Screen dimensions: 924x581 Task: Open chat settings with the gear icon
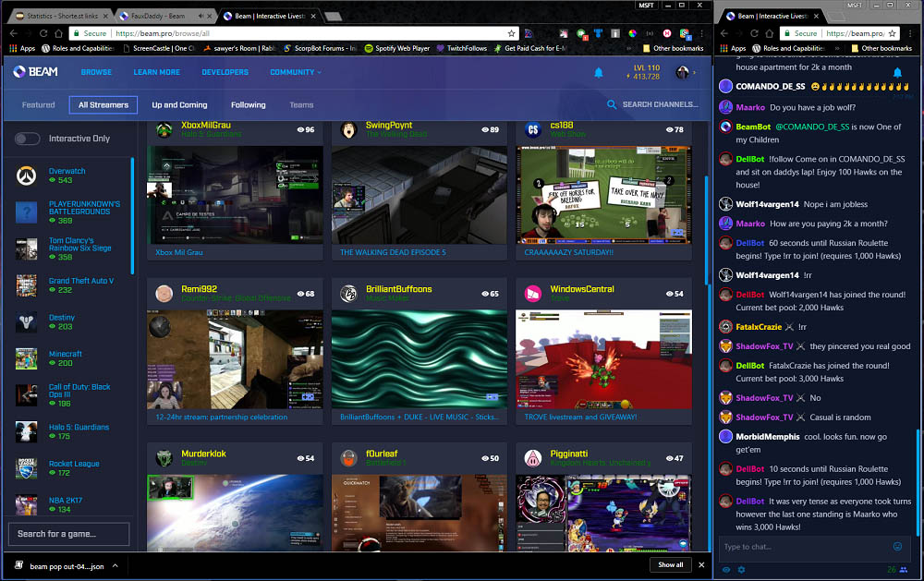[x=741, y=569]
